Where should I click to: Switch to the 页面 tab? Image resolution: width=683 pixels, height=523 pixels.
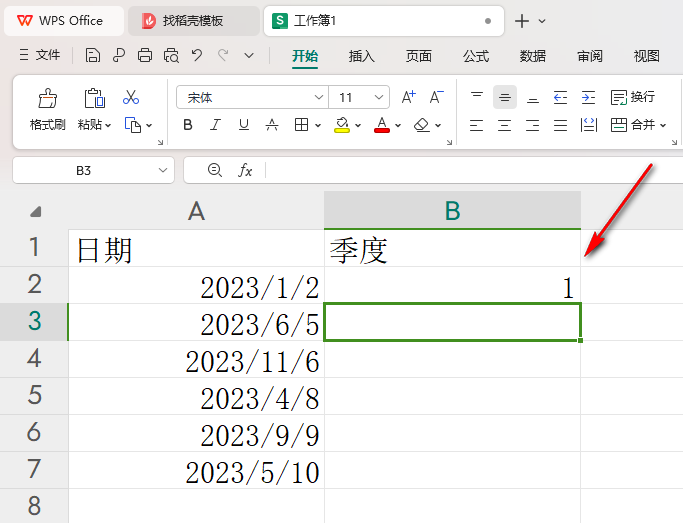pos(419,56)
